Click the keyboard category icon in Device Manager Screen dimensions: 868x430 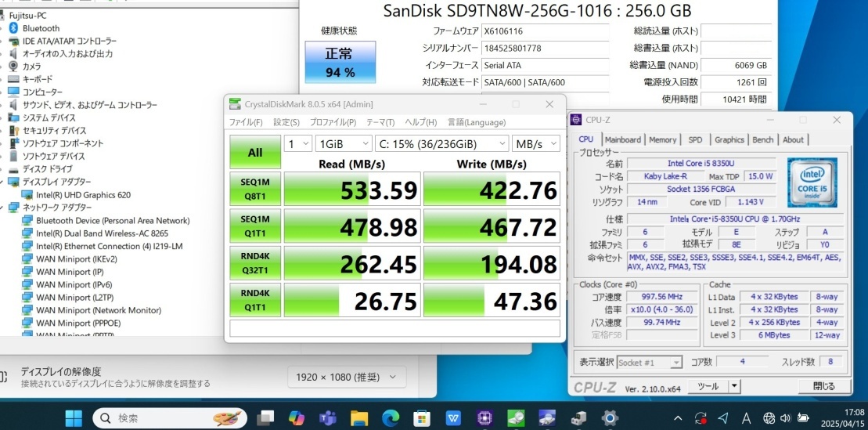[x=14, y=79]
